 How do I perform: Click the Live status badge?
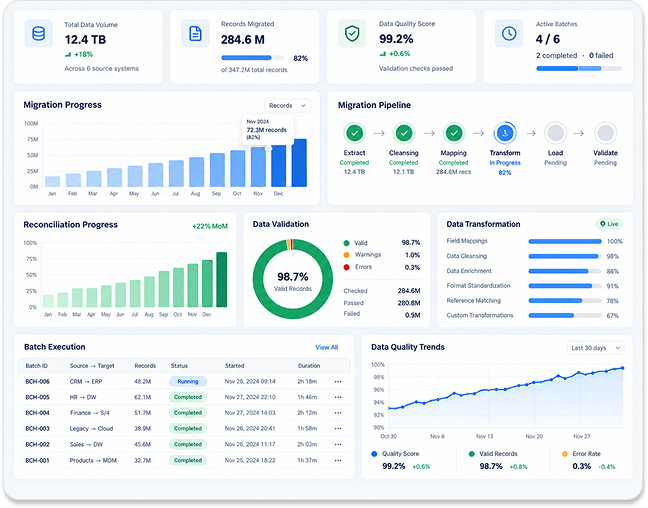[609, 224]
